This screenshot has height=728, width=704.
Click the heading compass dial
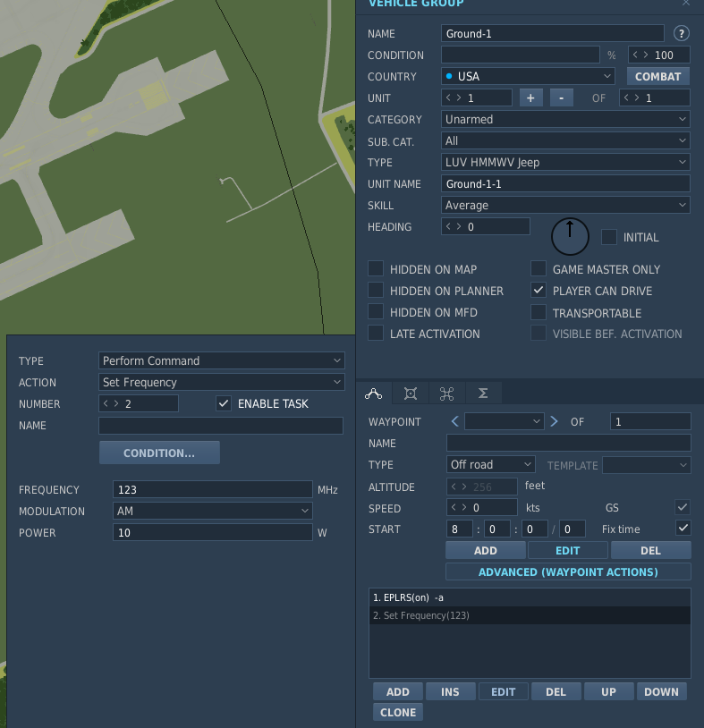point(570,236)
